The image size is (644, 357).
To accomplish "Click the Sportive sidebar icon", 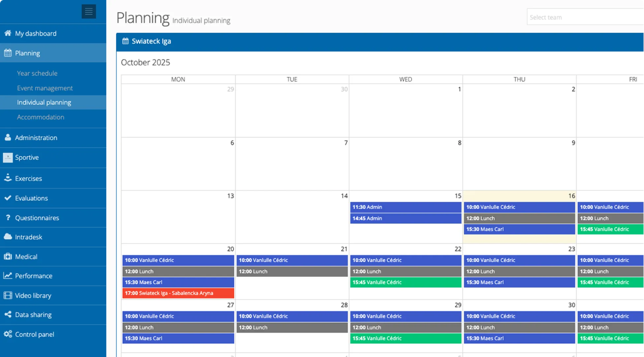I will pyautogui.click(x=7, y=157).
